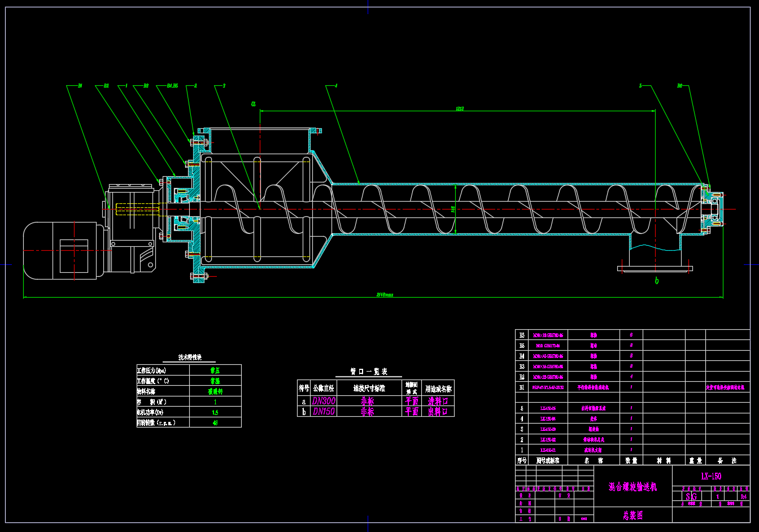Select the 回转转数 (r.p.m.) row label
The width and height of the screenshot is (759, 532).
click(156, 422)
